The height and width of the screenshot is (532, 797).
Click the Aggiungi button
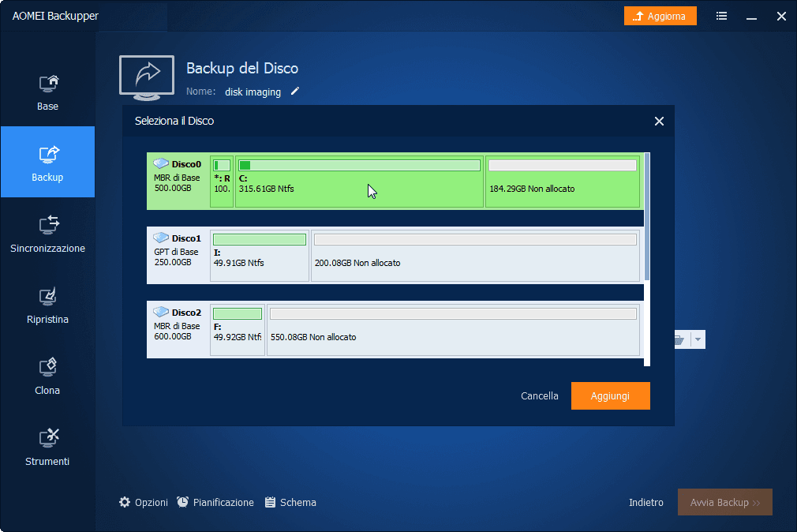[x=611, y=395]
